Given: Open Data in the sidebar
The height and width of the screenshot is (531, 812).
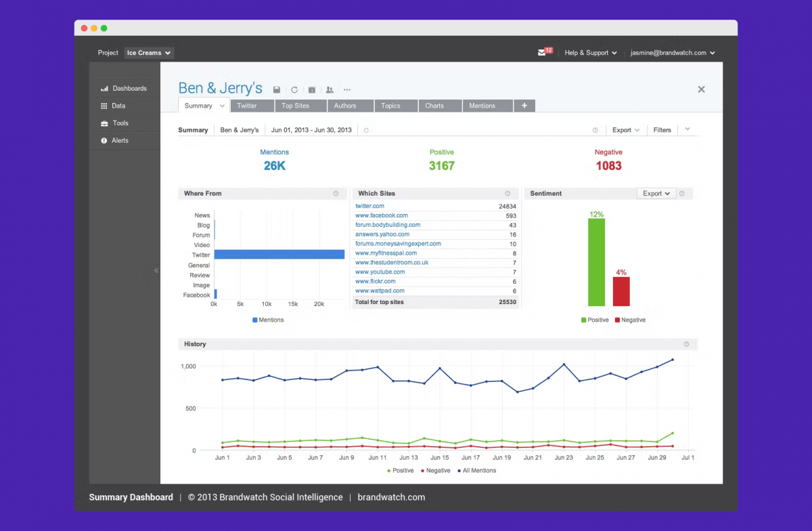Looking at the screenshot, I should click(x=125, y=106).
